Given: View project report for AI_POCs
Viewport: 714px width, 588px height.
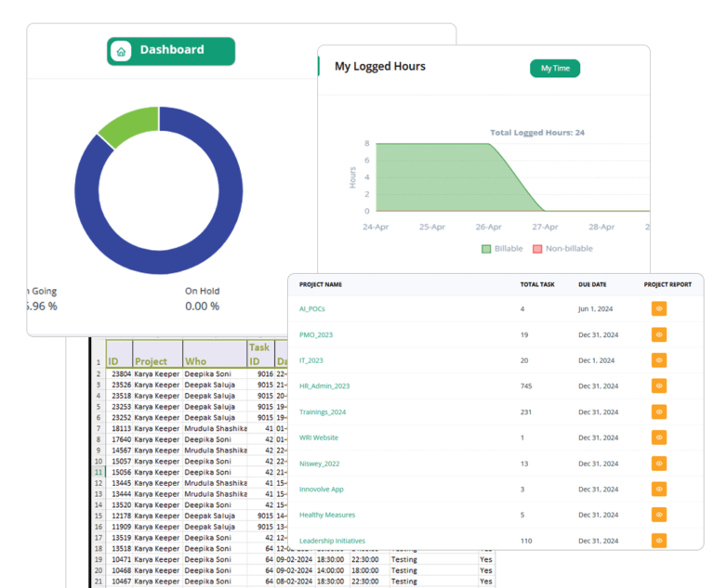Looking at the screenshot, I should pyautogui.click(x=658, y=308).
